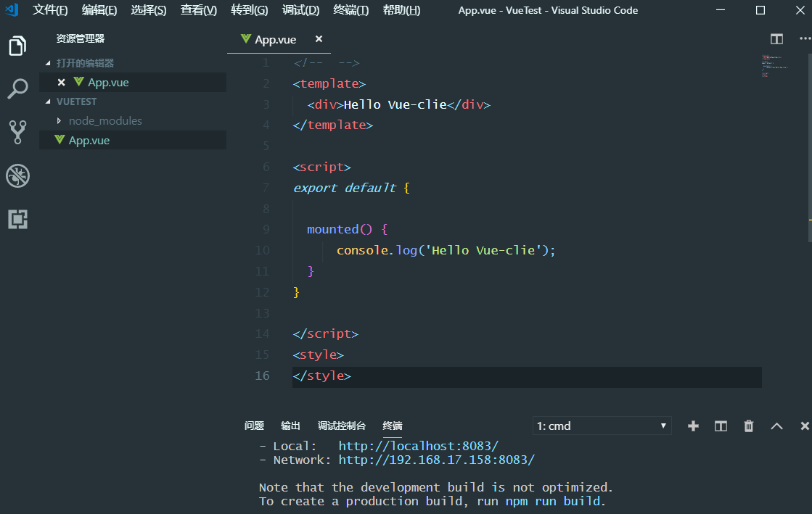Click the 资源管理器 explorer title
812x514 pixels.
[x=81, y=39]
